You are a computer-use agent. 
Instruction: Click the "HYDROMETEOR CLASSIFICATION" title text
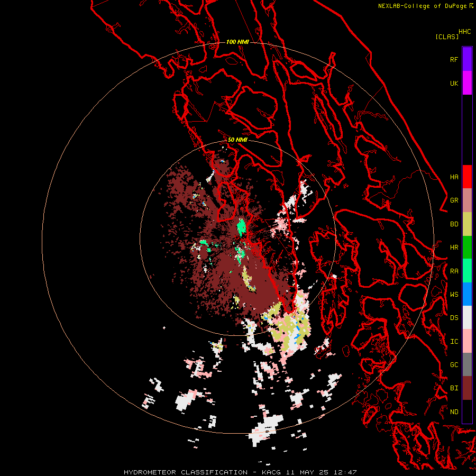(186, 472)
